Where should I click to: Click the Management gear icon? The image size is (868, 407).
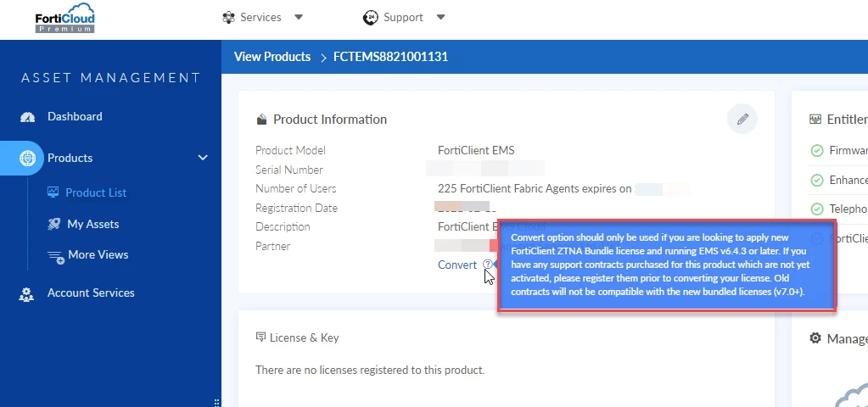(815, 337)
